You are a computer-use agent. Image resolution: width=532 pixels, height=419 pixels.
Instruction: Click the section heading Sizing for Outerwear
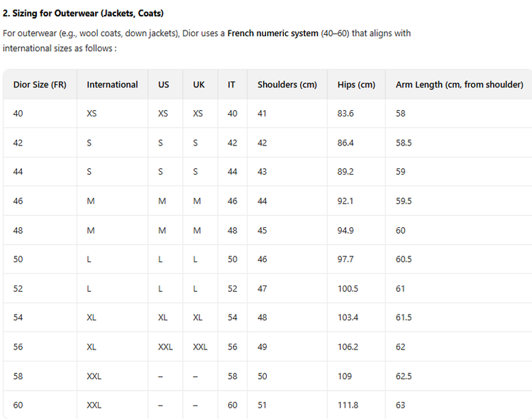tap(83, 13)
